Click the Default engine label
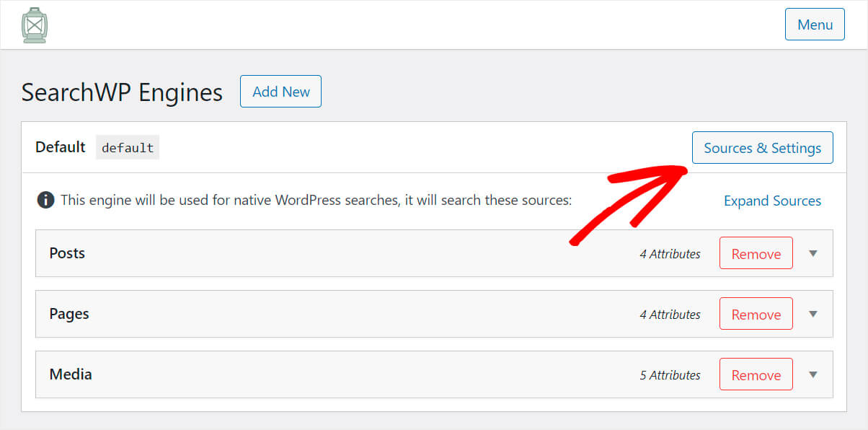Screen dimensions: 868x430 pos(61,147)
